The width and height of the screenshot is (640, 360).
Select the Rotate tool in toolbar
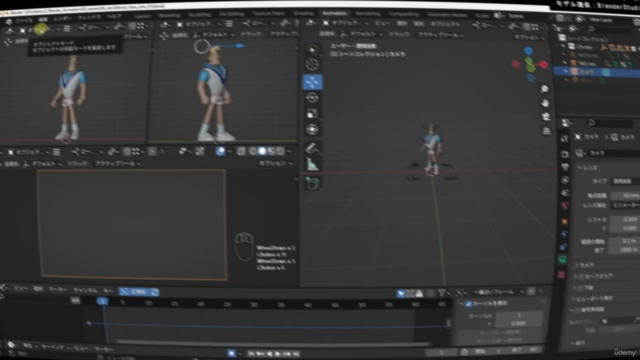(312, 98)
